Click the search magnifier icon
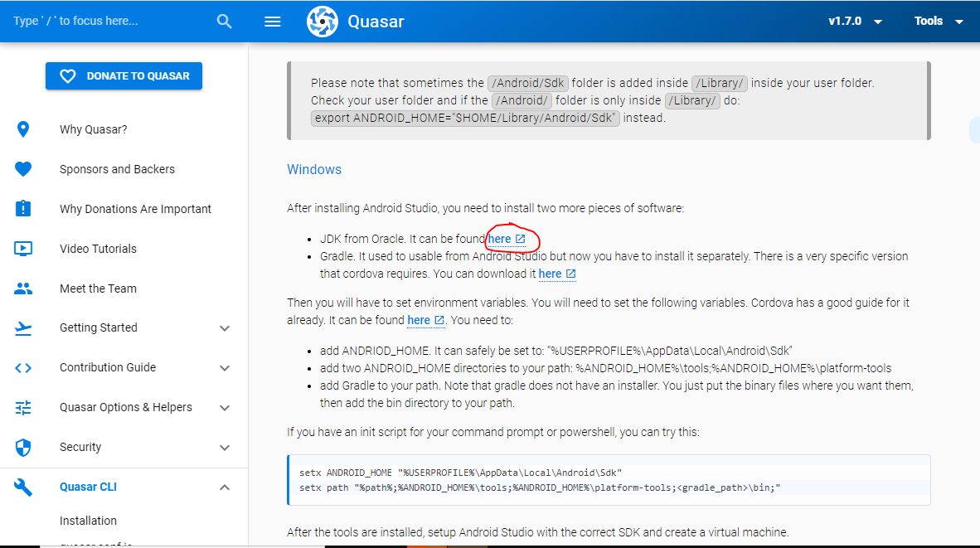Viewport: 980px width, 548px height. 224,21
